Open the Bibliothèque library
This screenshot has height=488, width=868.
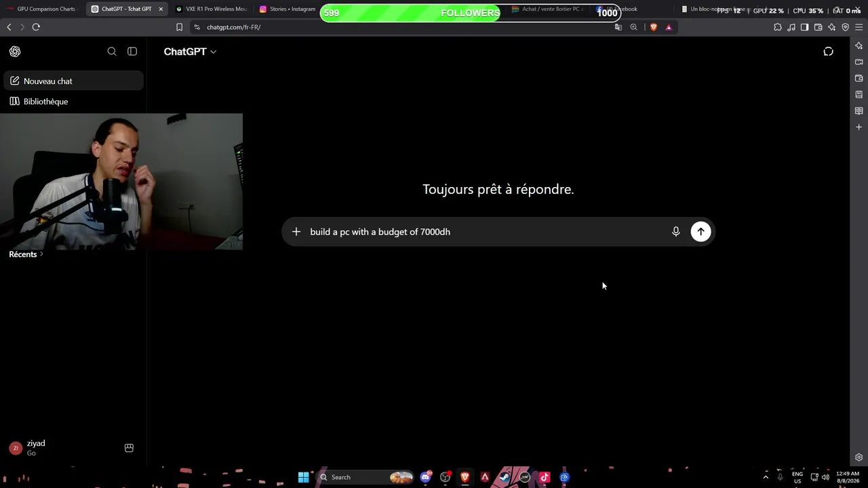(x=74, y=102)
